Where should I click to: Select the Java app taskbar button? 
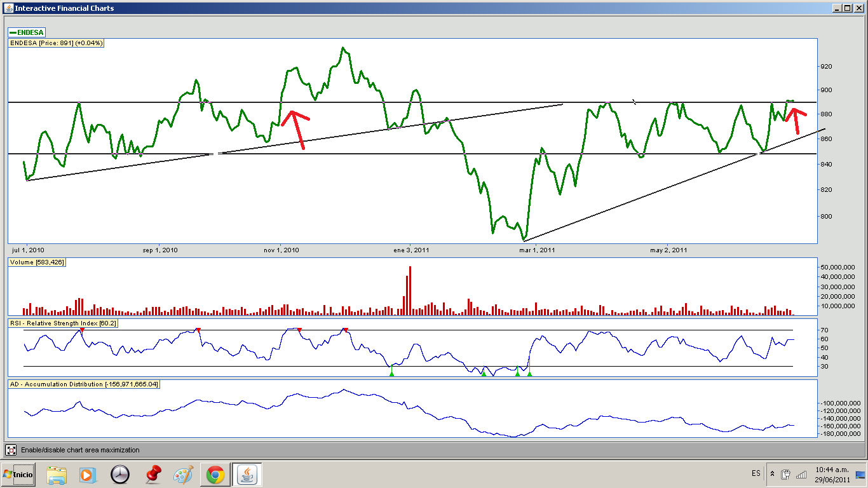[x=247, y=475]
